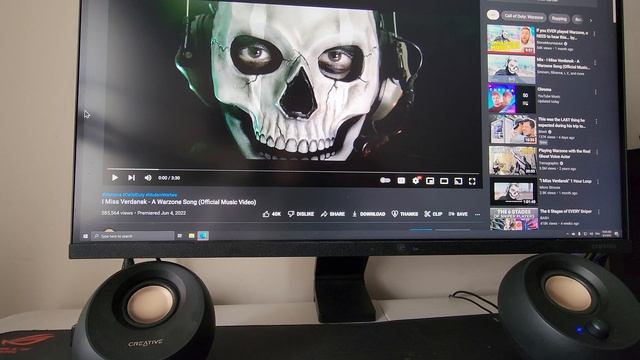Click the Download button
Screen dimensions: 640x360
click(369, 214)
